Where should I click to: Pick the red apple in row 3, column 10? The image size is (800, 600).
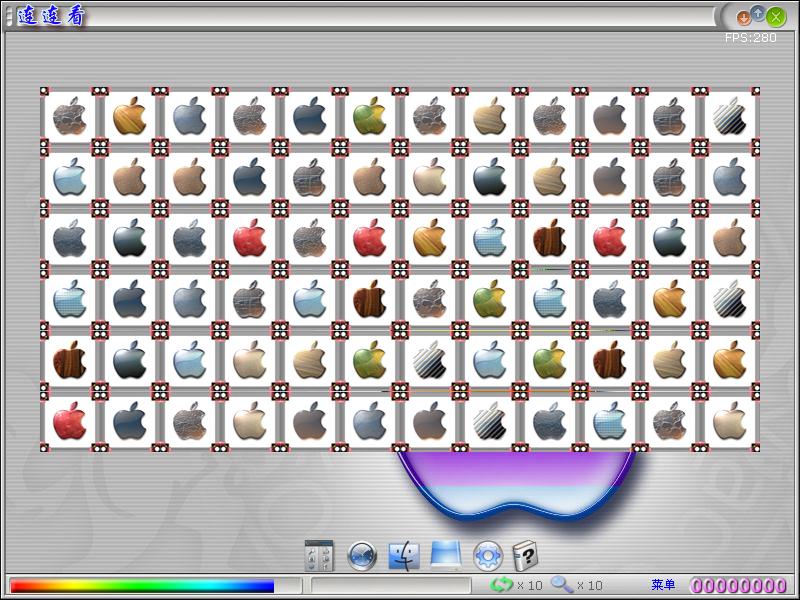click(610, 238)
